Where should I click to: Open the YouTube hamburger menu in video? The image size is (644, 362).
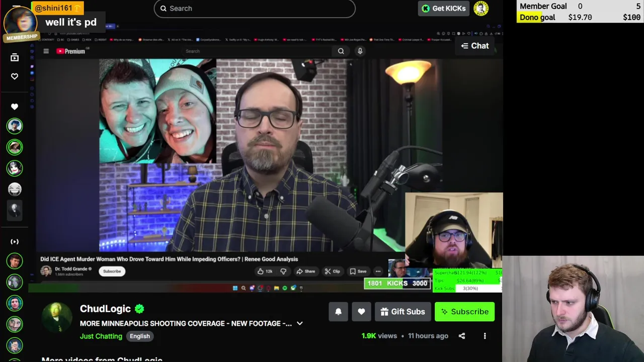(x=46, y=51)
